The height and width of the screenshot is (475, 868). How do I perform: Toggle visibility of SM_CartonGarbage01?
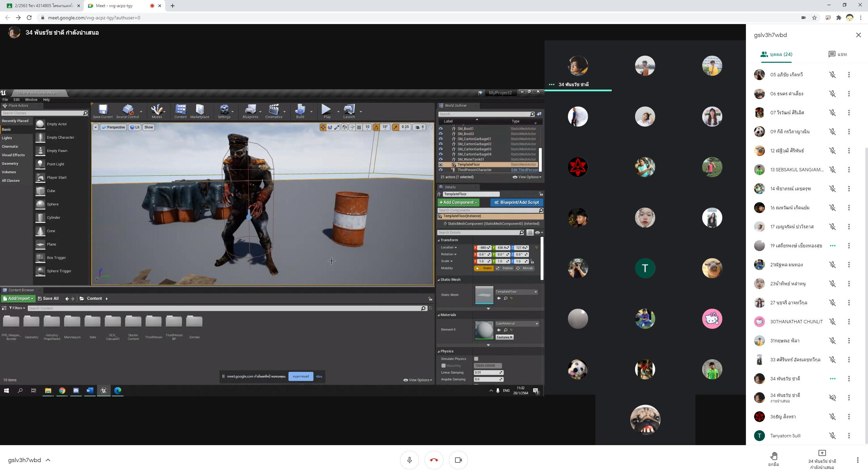440,139
